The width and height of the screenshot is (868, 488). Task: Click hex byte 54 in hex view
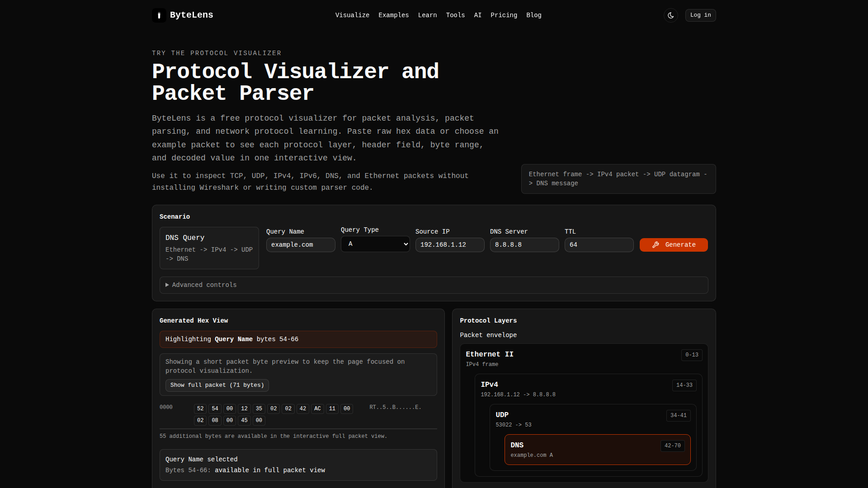point(215,409)
